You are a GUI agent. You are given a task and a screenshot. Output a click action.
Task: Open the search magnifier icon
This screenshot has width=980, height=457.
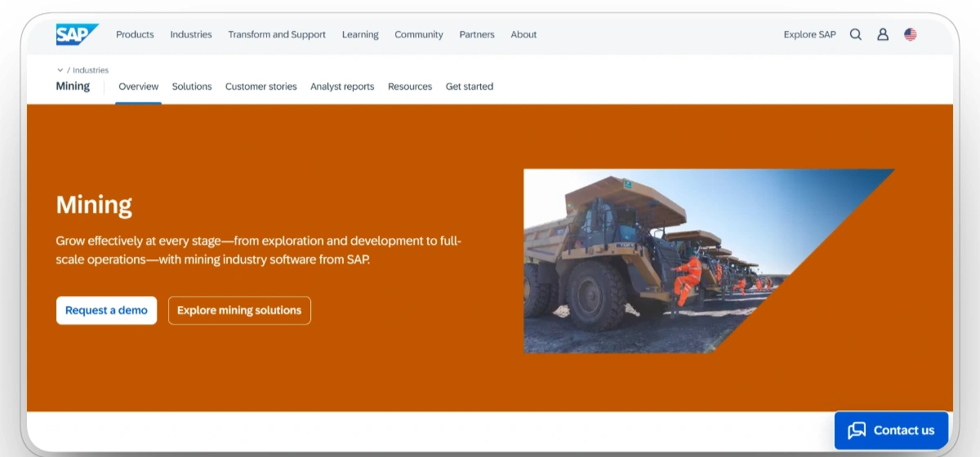point(855,34)
